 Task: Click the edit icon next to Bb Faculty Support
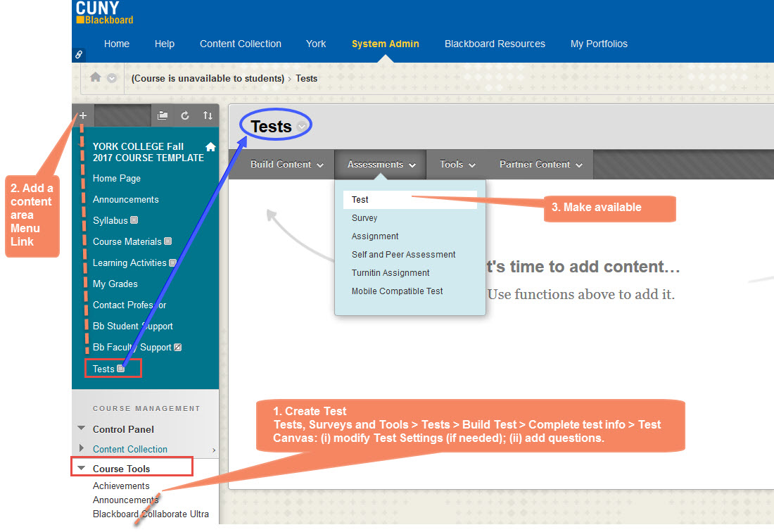176,347
